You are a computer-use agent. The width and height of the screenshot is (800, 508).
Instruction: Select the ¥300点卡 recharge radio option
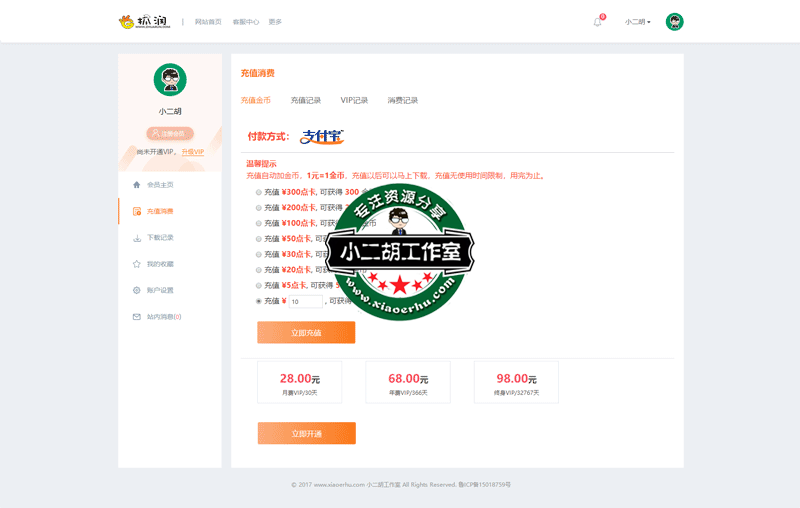pos(259,192)
